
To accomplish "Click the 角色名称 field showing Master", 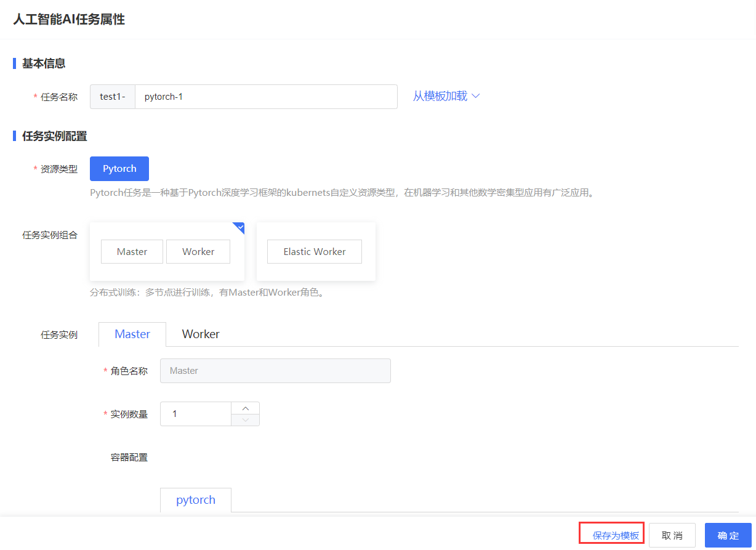I will click(275, 371).
